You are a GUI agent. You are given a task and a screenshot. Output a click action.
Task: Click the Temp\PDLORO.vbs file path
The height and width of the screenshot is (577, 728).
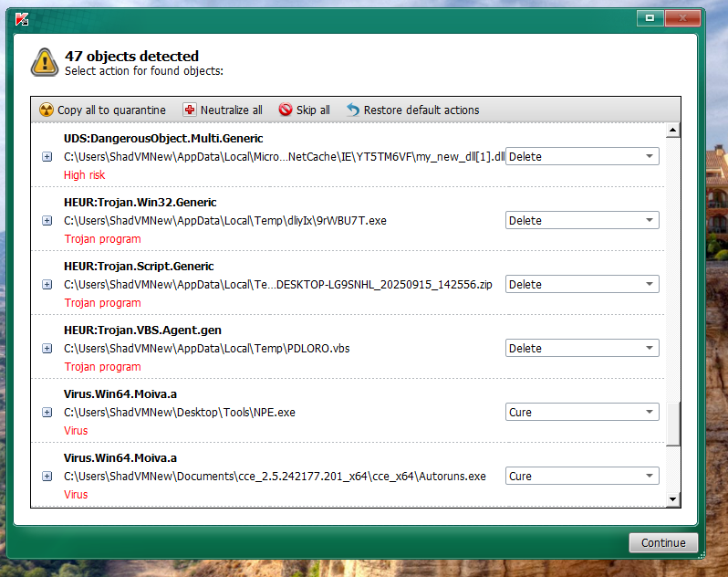tap(206, 349)
